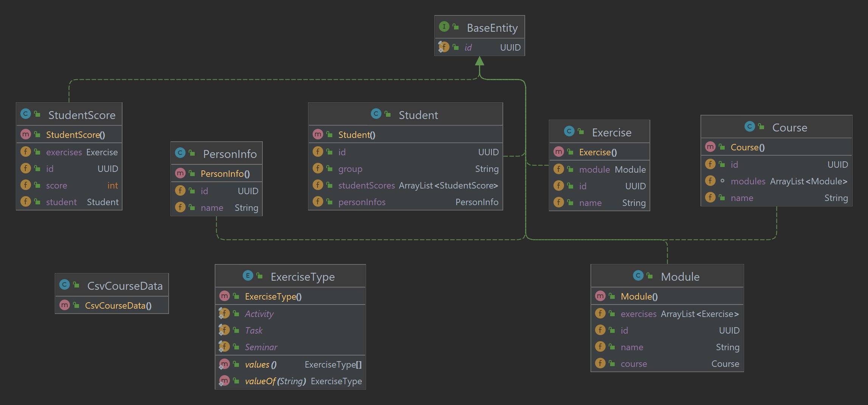Viewport: 868px width, 405px height.
Task: Click the enum icon on ExerciseType
Action: [248, 276]
